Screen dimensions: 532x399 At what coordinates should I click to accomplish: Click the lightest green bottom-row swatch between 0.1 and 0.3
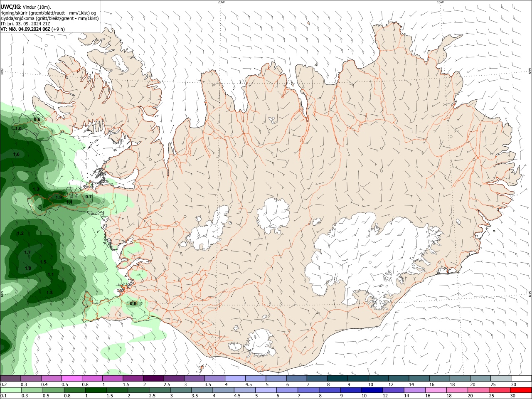point(11,390)
